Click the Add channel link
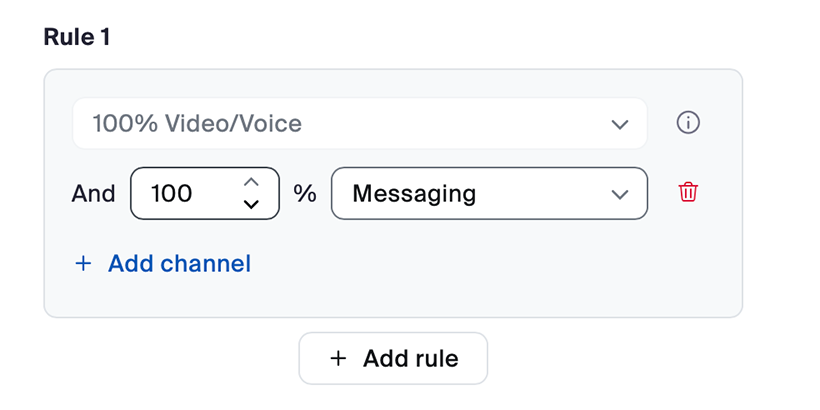 pos(179,263)
